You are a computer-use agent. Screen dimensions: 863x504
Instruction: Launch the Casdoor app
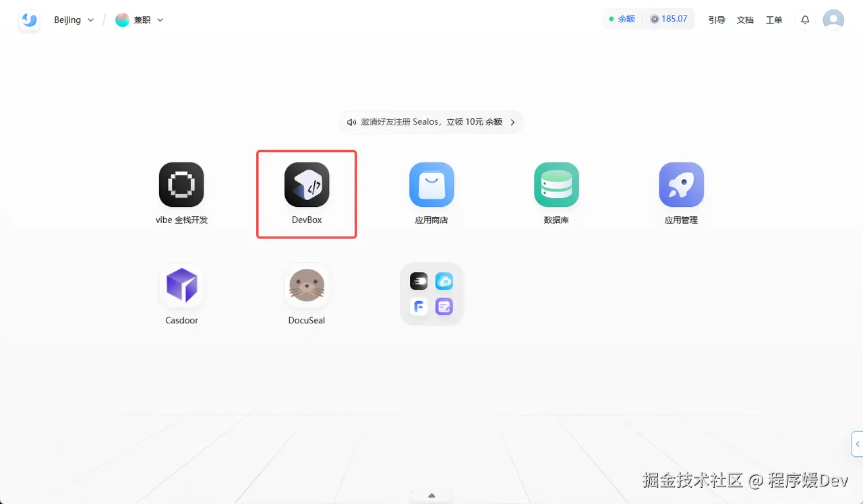(x=181, y=285)
